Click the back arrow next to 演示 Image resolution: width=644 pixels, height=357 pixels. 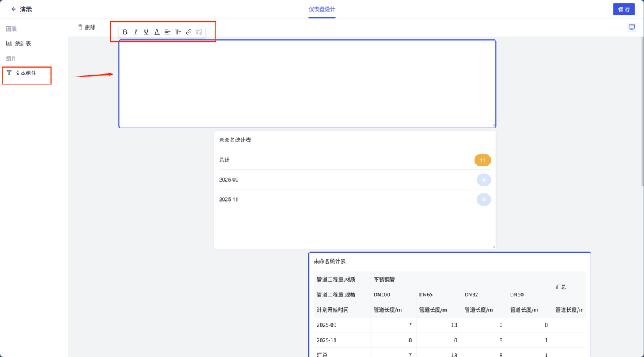14,10
